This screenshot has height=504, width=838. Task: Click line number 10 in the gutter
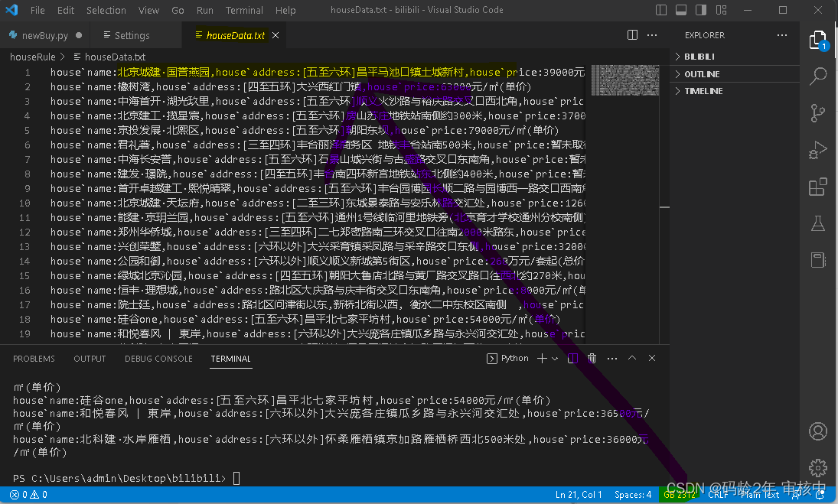[x=24, y=203]
